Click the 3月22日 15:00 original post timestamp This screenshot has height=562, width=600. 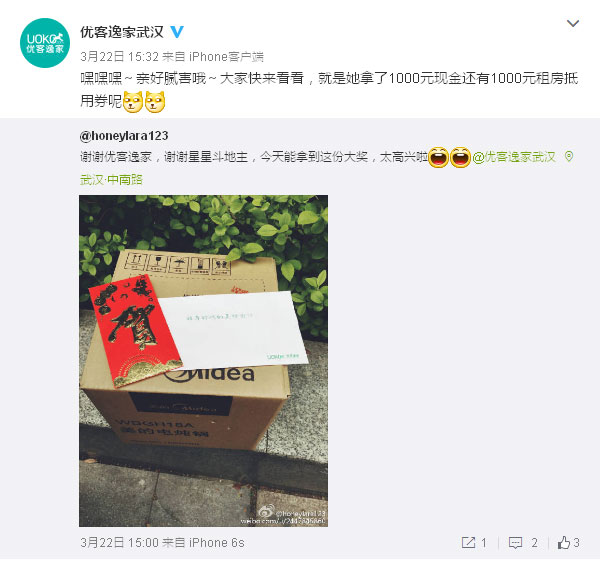coord(119,542)
